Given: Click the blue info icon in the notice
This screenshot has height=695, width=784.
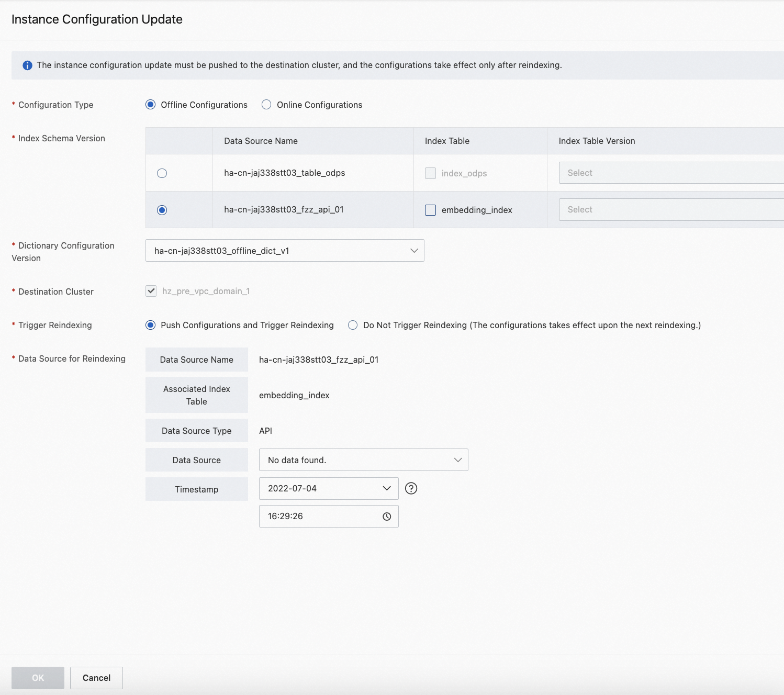Looking at the screenshot, I should coord(27,65).
